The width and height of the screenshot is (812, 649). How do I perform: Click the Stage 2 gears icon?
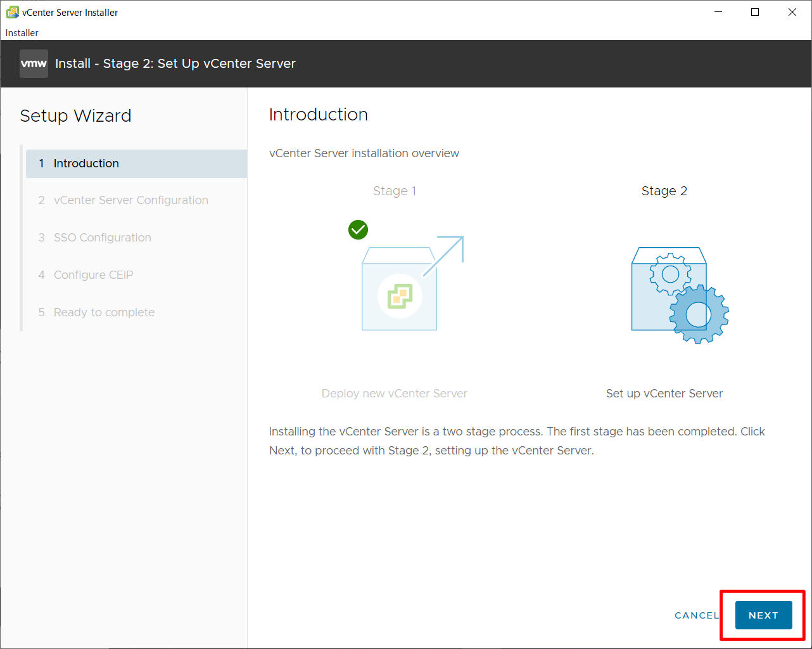pyautogui.click(x=680, y=295)
